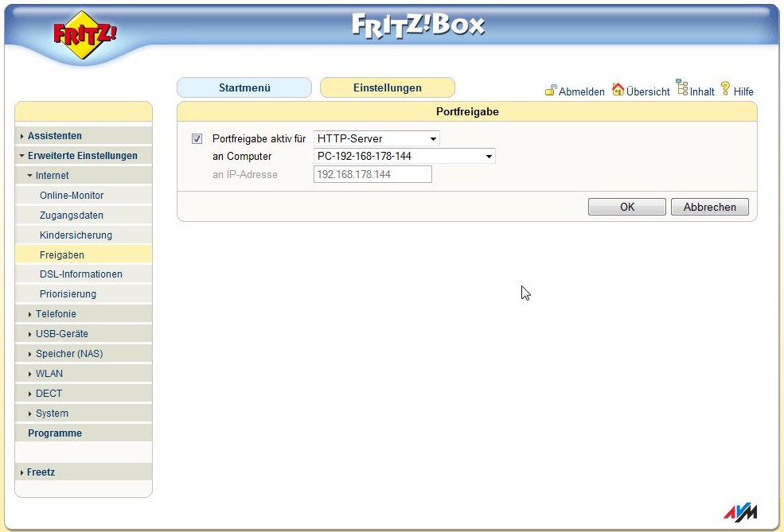Click the Hilfe question mark icon

[x=726, y=88]
